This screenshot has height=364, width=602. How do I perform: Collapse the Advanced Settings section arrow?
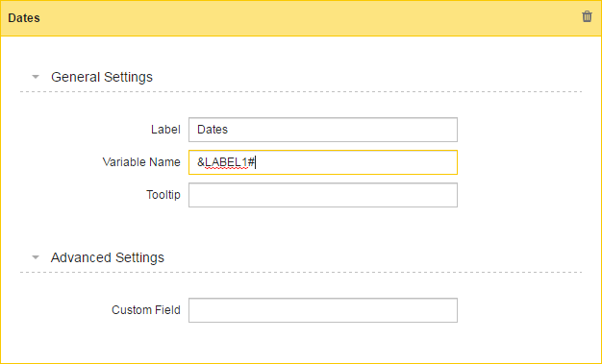36,257
